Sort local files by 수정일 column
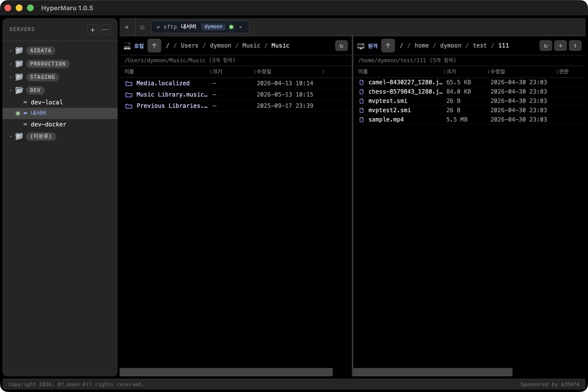 coord(264,72)
